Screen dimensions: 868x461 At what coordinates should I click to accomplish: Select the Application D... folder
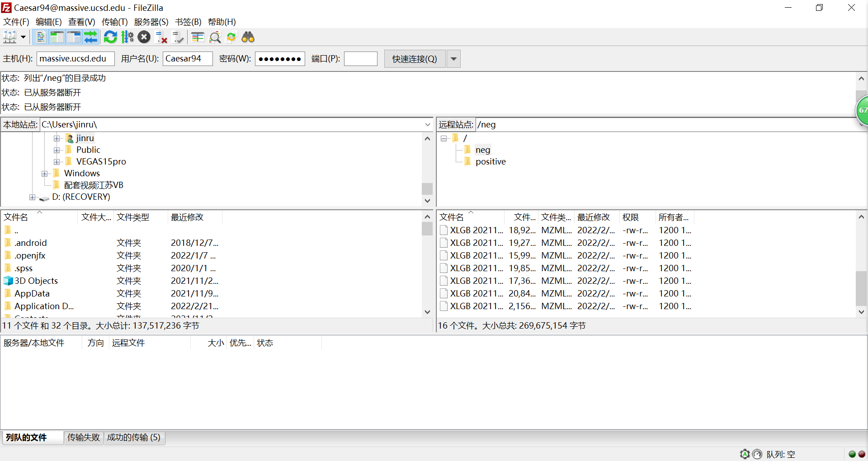[x=44, y=306]
